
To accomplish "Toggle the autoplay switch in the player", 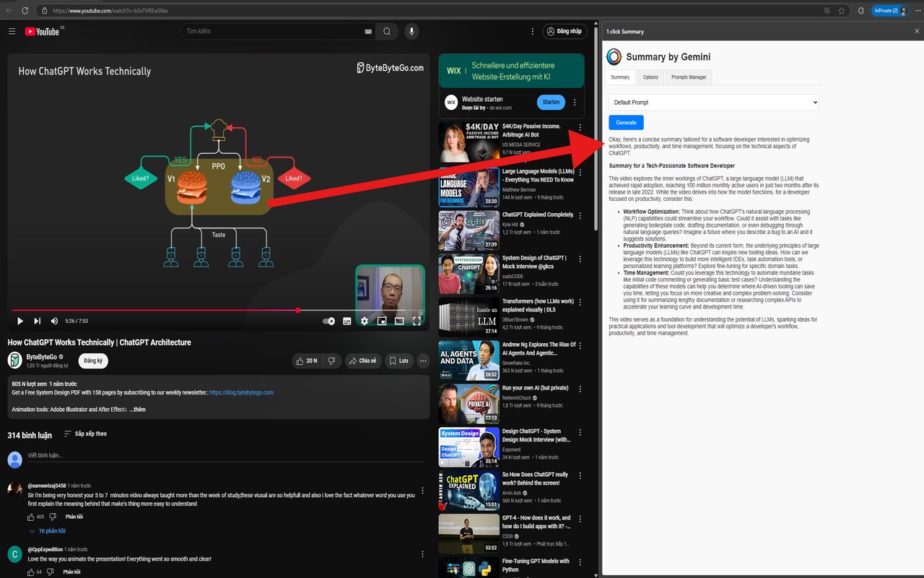I will coord(329,321).
